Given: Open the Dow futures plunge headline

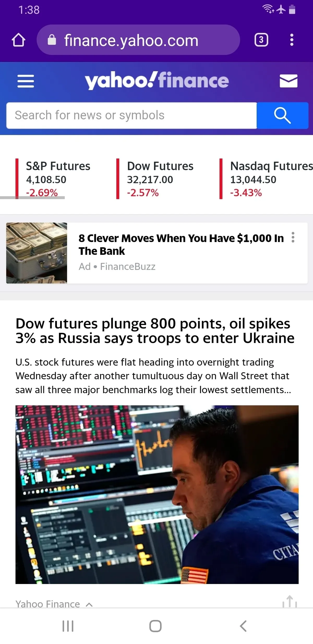Looking at the screenshot, I should pyautogui.click(x=155, y=330).
